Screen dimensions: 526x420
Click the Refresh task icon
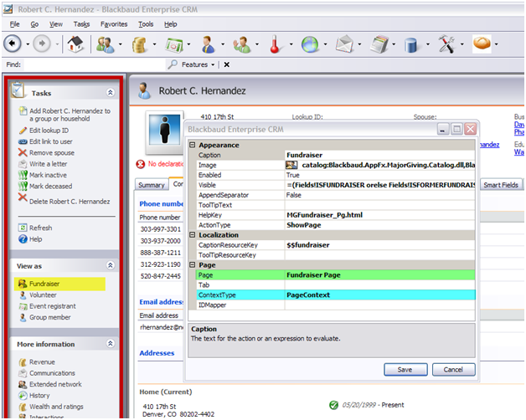(x=23, y=228)
